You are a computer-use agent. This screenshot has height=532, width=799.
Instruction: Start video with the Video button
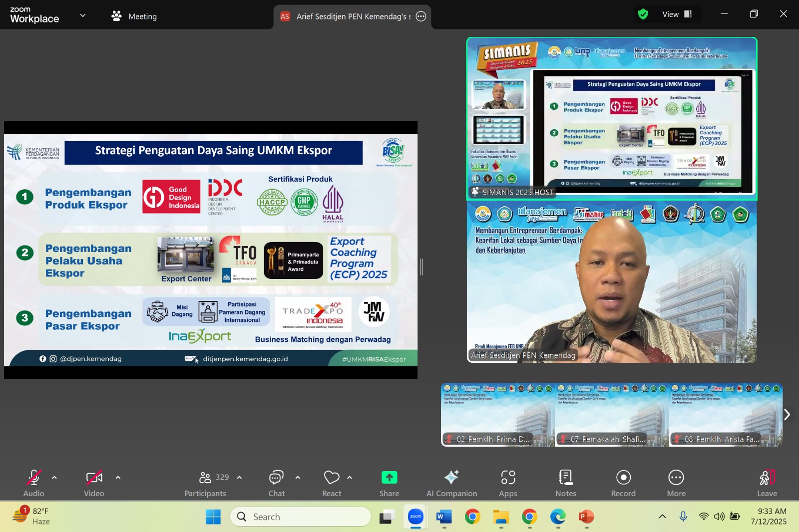94,483
